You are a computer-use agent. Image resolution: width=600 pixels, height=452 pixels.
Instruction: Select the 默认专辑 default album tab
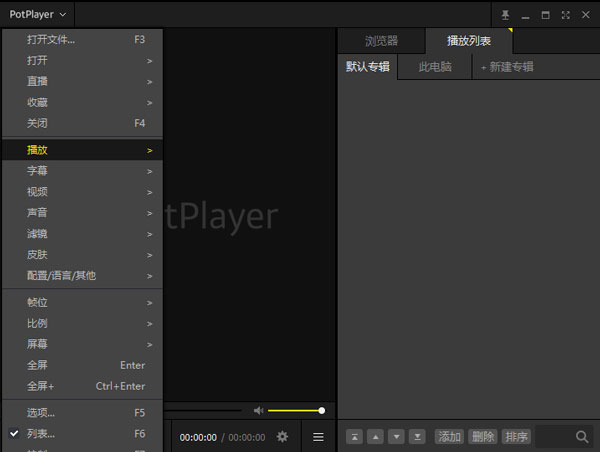tap(368, 67)
